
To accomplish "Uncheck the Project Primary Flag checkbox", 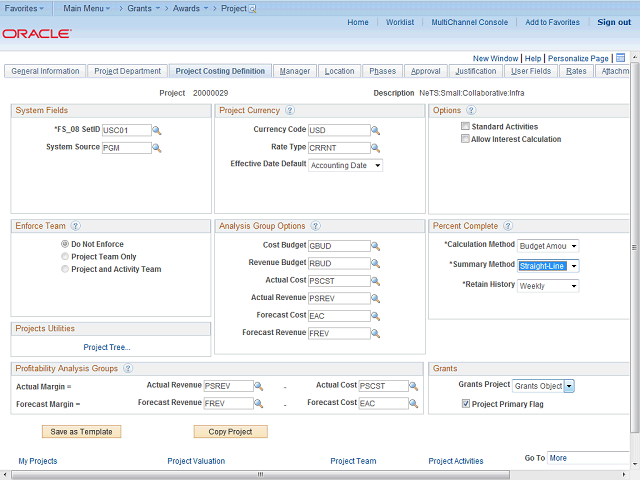I will 466,404.
